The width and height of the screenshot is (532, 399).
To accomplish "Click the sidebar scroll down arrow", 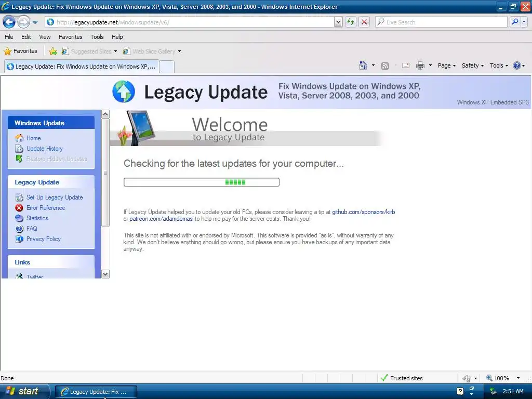I will coord(105,274).
